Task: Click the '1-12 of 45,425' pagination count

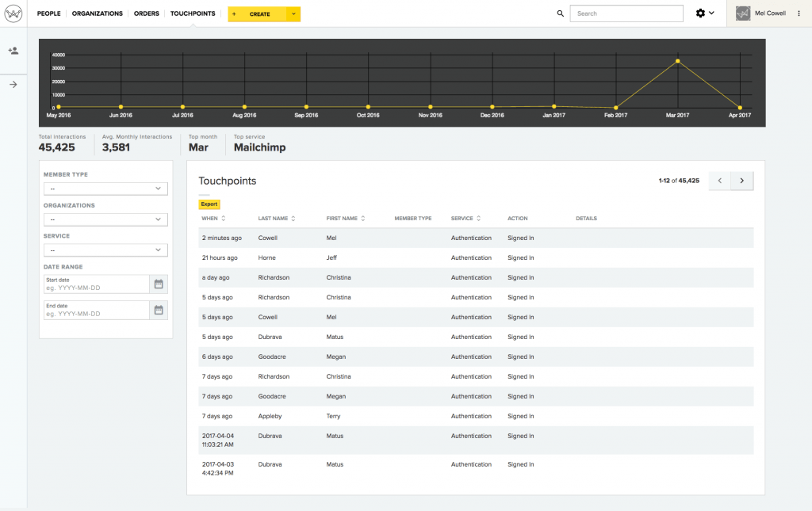Action: (x=679, y=181)
